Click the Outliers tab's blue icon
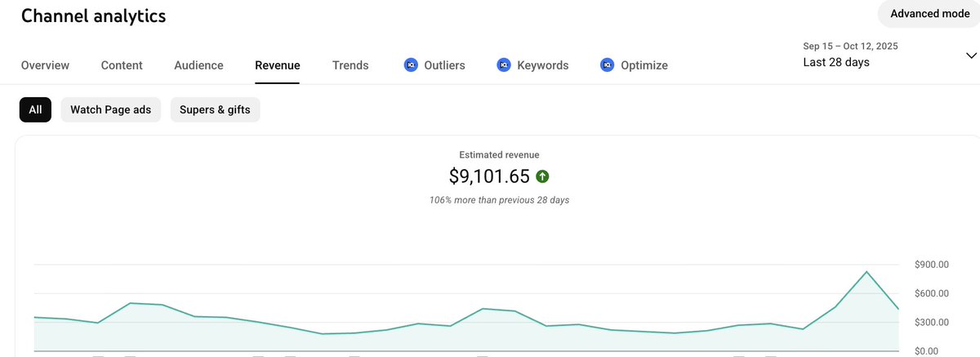Image resolution: width=980 pixels, height=357 pixels. (411, 65)
